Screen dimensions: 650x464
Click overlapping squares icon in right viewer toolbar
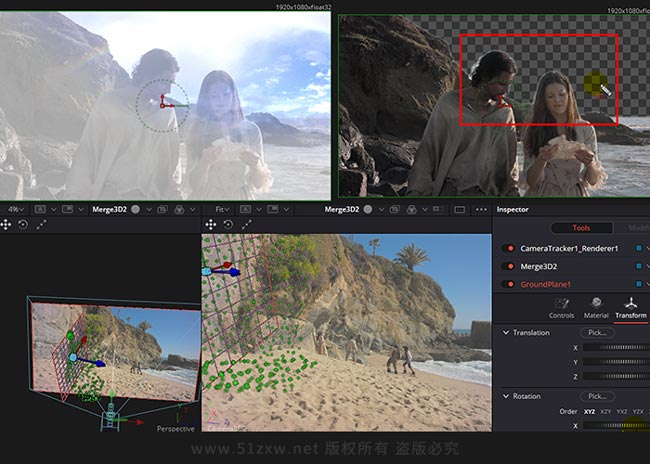point(395,210)
